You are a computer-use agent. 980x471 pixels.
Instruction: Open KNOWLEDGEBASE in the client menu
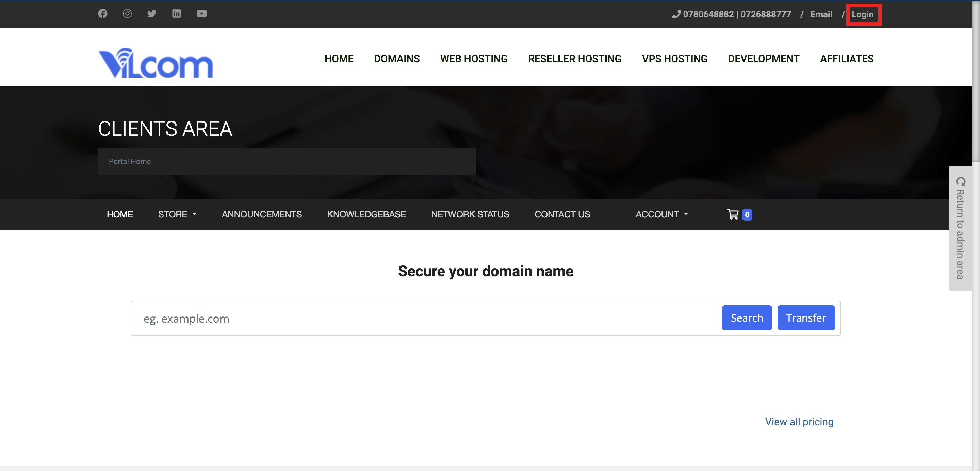click(366, 215)
